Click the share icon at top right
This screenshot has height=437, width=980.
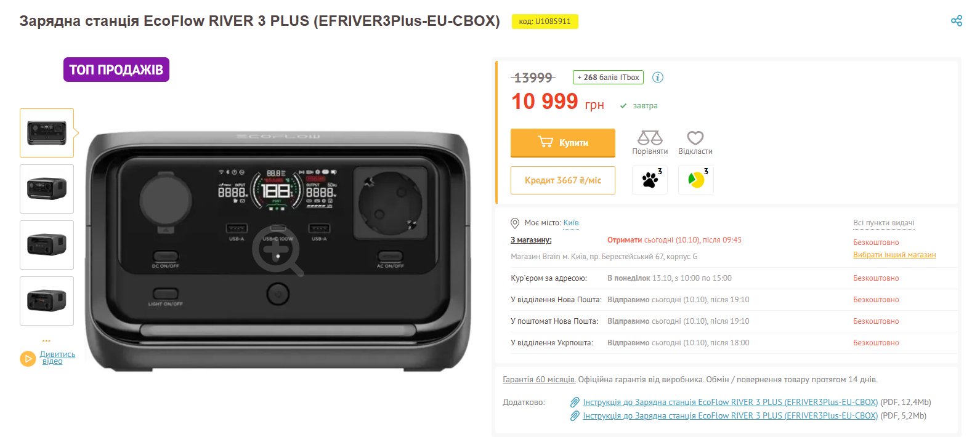[x=956, y=21]
